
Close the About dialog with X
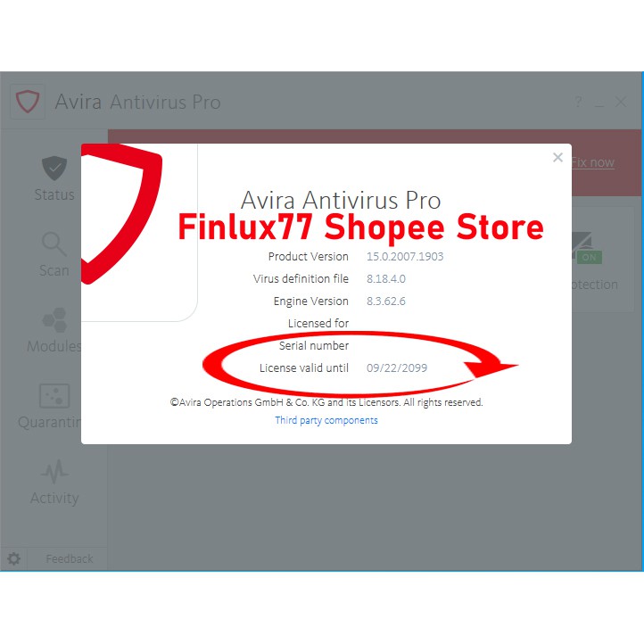point(557,157)
